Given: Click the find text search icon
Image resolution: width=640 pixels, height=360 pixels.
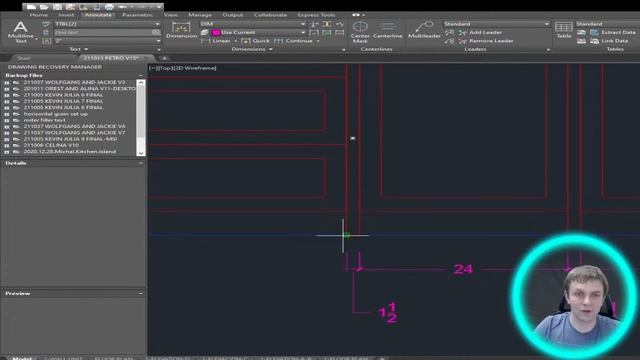Looking at the screenshot, I should [156, 32].
